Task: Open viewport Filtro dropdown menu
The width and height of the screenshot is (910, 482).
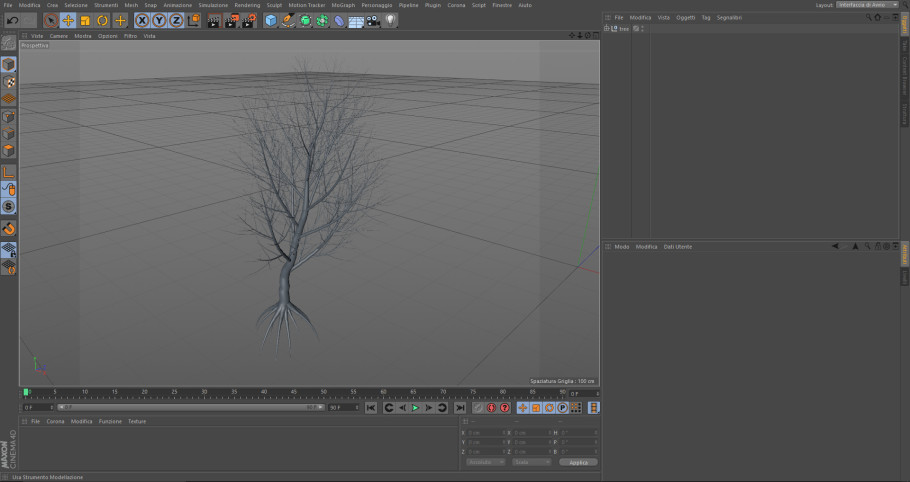Action: pyautogui.click(x=131, y=36)
